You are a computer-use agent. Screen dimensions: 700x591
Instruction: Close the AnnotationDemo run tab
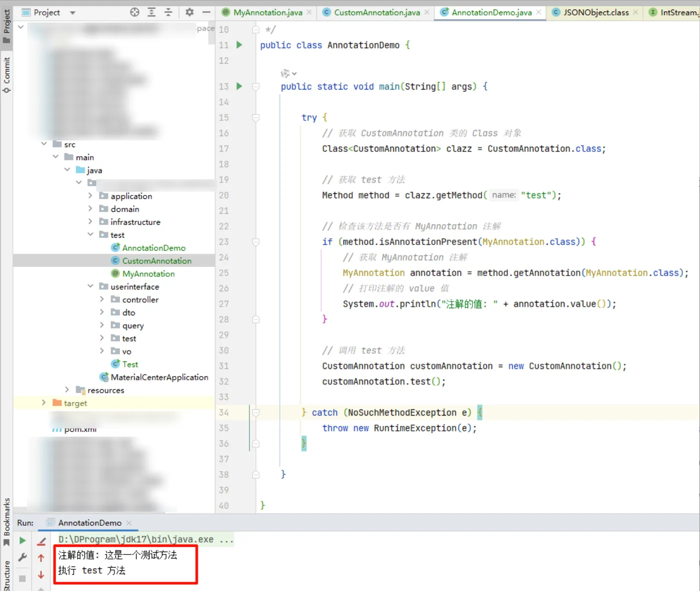point(128,523)
